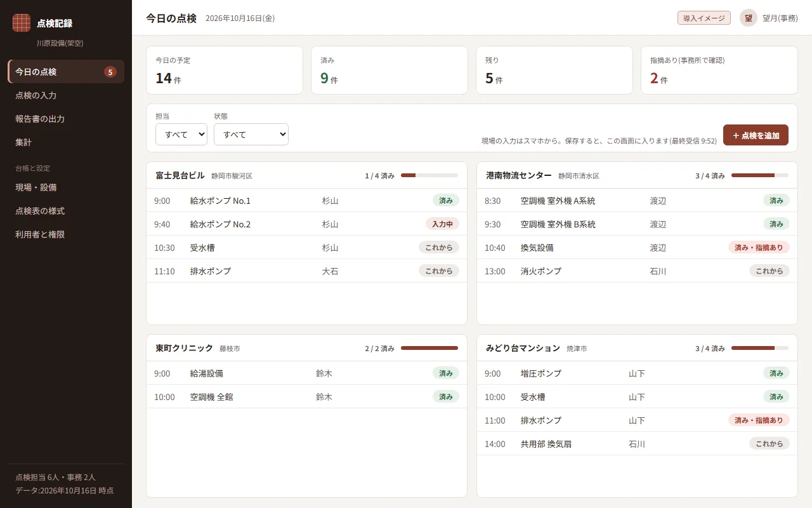This screenshot has width=812, height=508.
Task: Select 今日の点検 in sidebar
Action: (66, 72)
